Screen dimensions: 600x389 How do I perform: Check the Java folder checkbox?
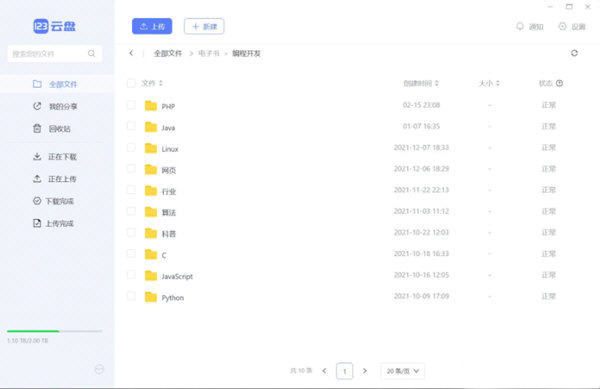(x=131, y=126)
